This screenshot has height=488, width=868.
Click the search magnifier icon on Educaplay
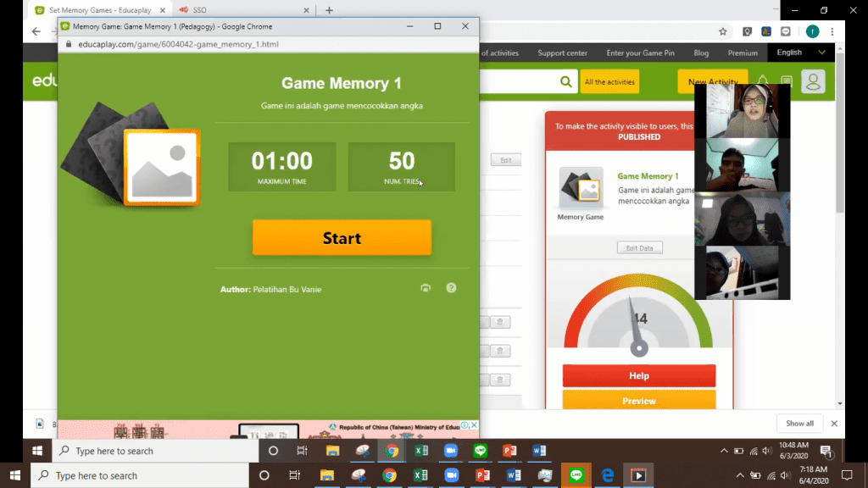coord(565,81)
